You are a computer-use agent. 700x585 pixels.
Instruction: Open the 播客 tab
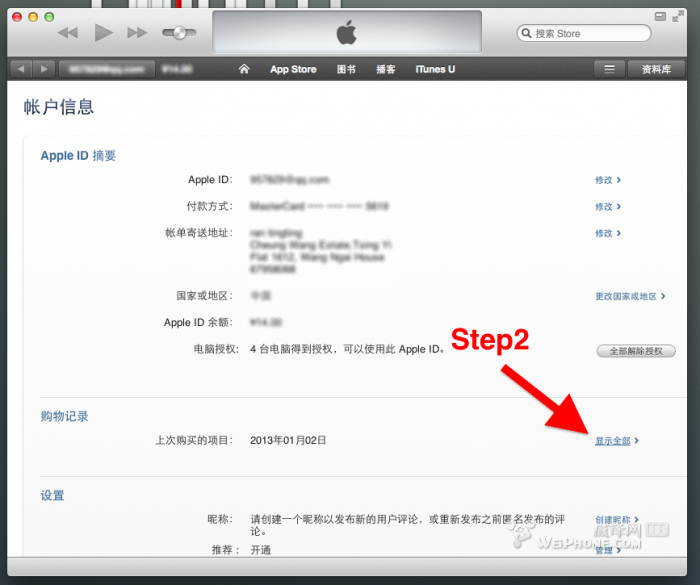[x=386, y=69]
